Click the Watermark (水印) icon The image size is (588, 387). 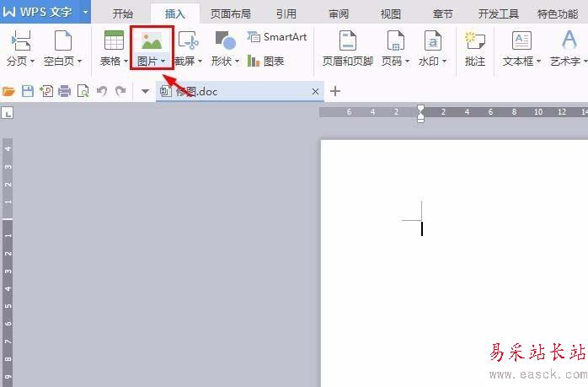pos(433,40)
